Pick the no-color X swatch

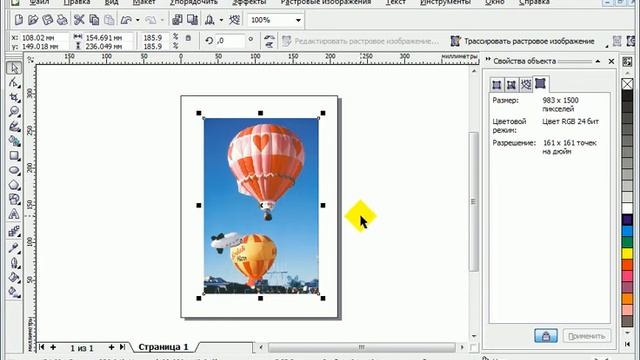(x=627, y=84)
